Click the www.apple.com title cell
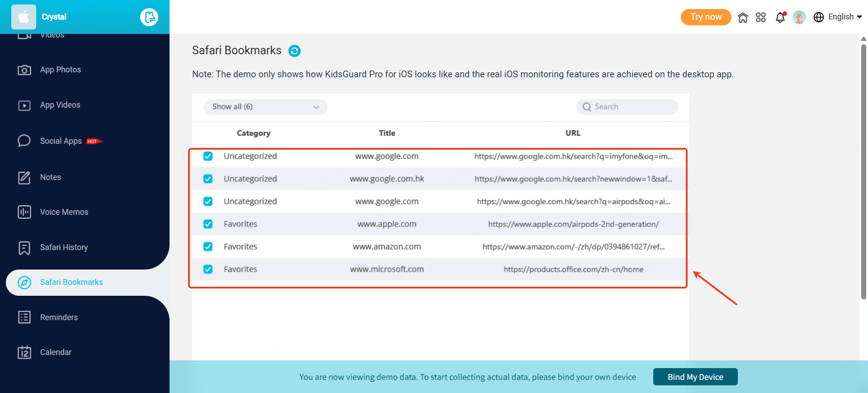The height and width of the screenshot is (393, 868). (387, 224)
